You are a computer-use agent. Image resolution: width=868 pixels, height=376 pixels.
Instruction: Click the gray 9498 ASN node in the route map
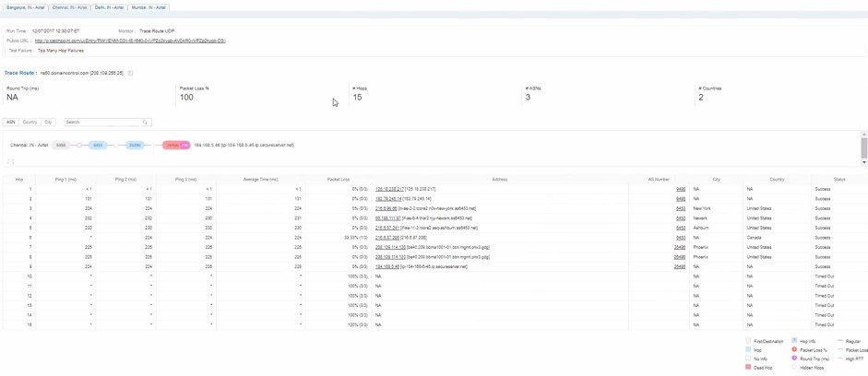[61, 145]
